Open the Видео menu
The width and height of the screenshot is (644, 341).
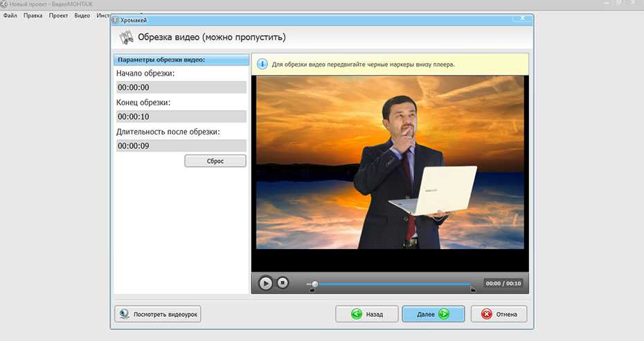coord(82,15)
